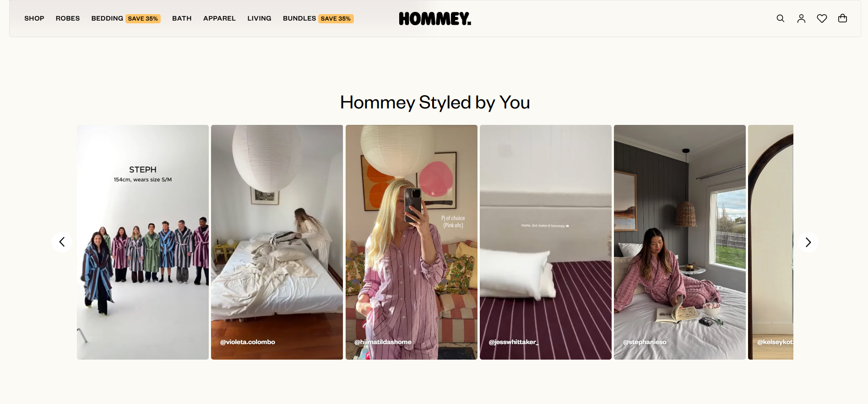Open the SHOP menu
The image size is (868, 404).
click(34, 18)
